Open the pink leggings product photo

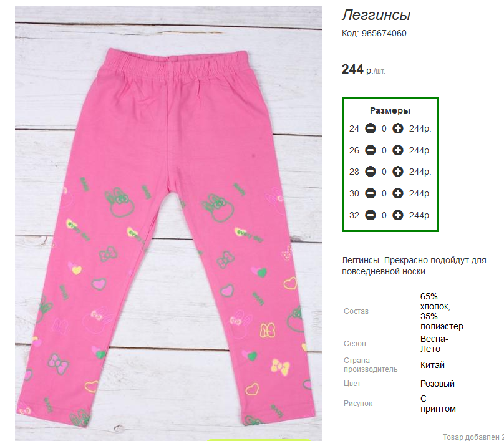point(168,224)
